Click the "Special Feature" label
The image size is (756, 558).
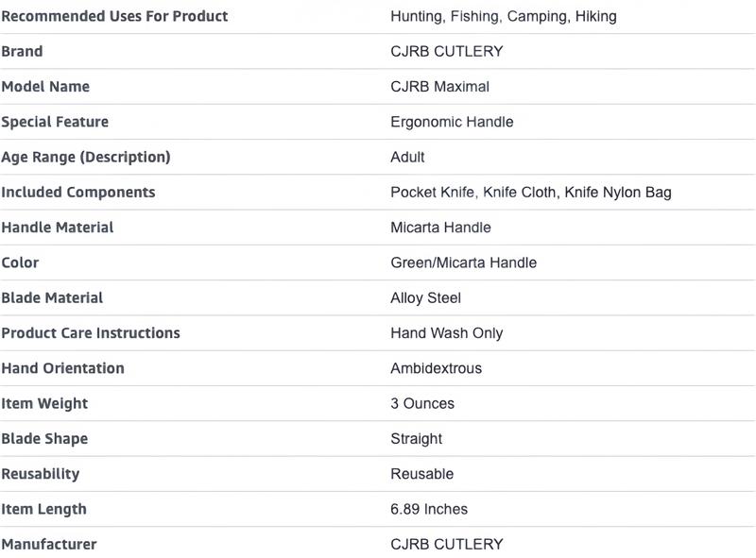[x=55, y=122]
